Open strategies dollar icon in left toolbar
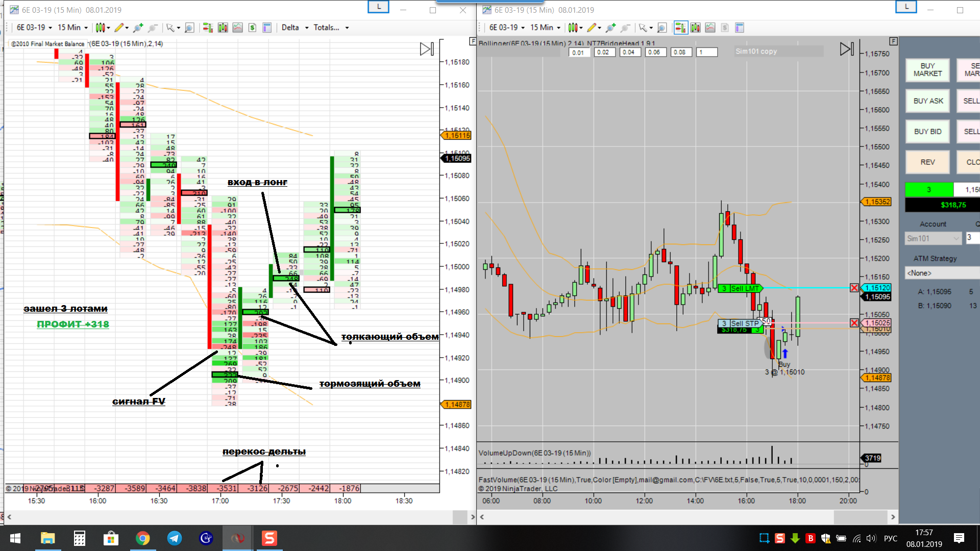Viewport: 980px width, 551px height. 252,28
